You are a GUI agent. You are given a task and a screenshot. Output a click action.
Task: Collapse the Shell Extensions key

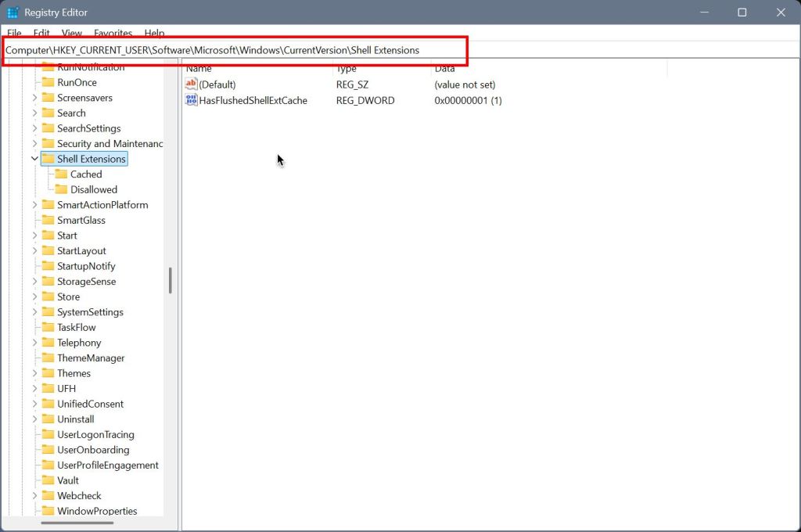[x=34, y=159]
